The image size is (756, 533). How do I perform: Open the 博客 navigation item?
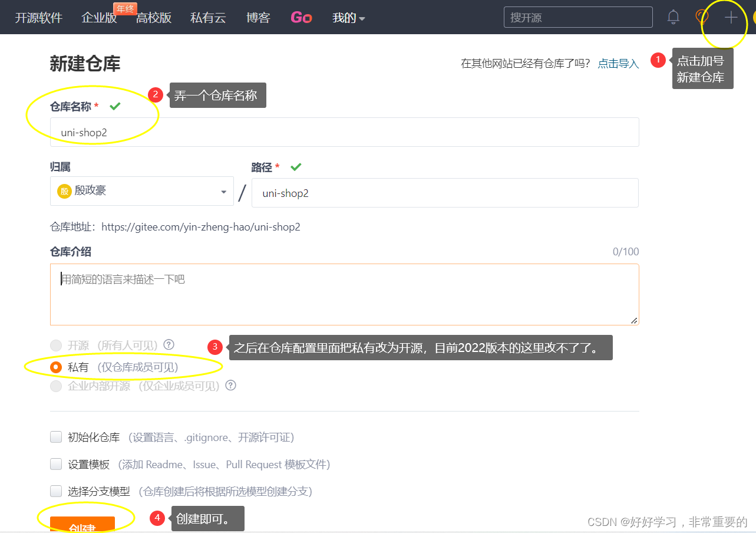[x=257, y=18]
